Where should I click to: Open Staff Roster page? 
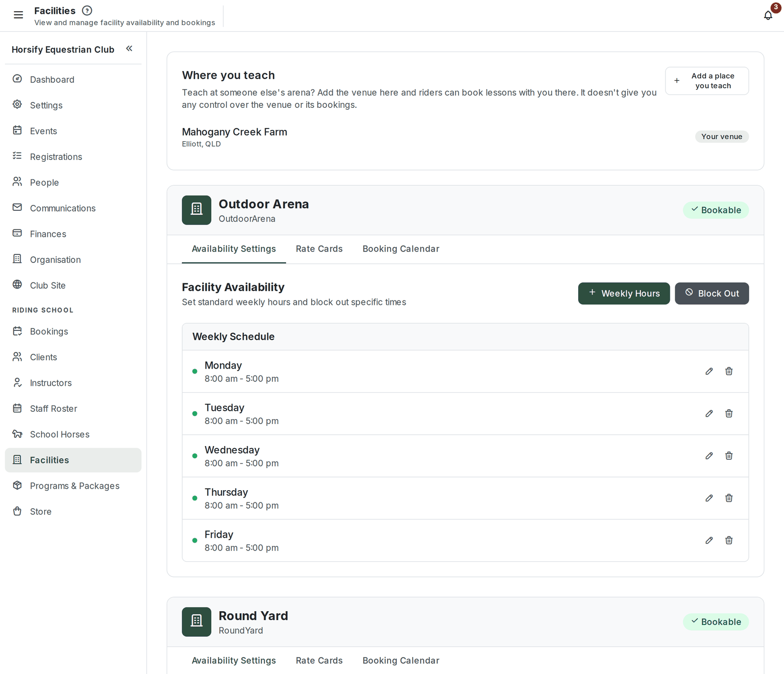(73, 408)
